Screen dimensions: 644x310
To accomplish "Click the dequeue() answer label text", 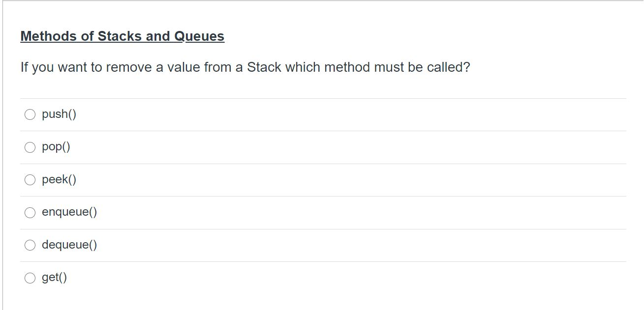I will pos(69,245).
